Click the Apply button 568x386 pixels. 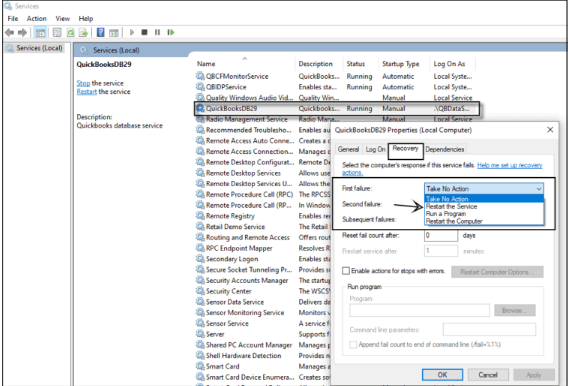534,375
